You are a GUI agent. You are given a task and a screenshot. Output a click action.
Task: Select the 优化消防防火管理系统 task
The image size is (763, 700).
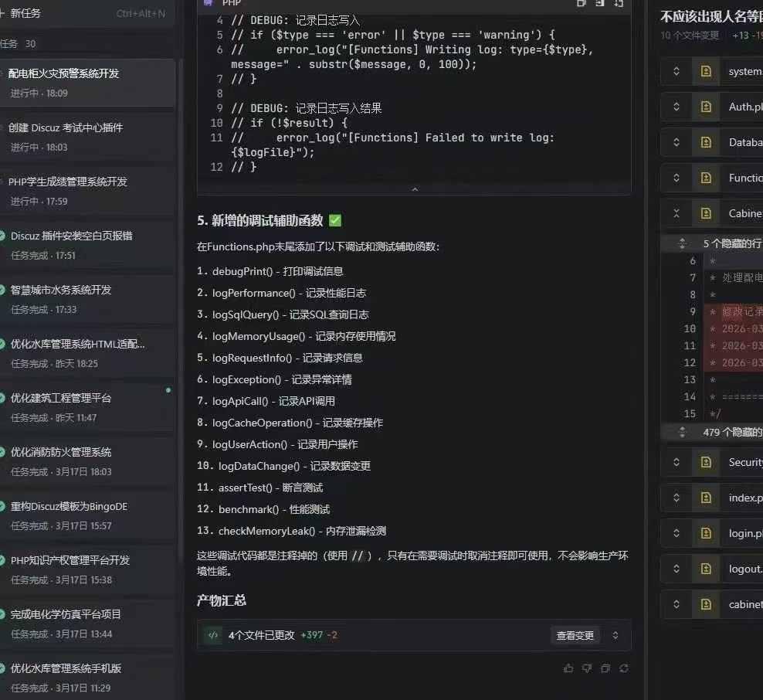87,461
